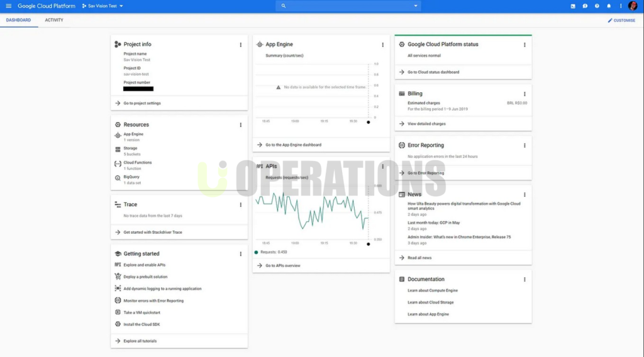Open APIs card options menu

click(x=383, y=167)
